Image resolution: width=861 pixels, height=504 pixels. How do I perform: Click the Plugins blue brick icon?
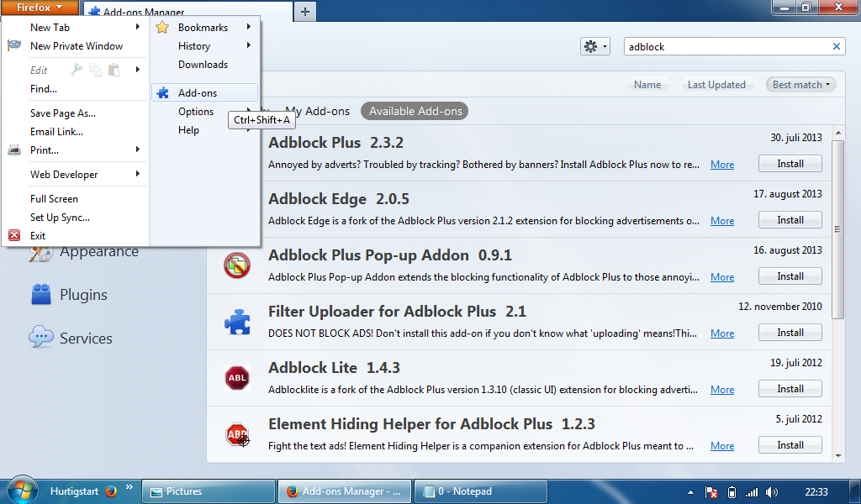click(41, 295)
